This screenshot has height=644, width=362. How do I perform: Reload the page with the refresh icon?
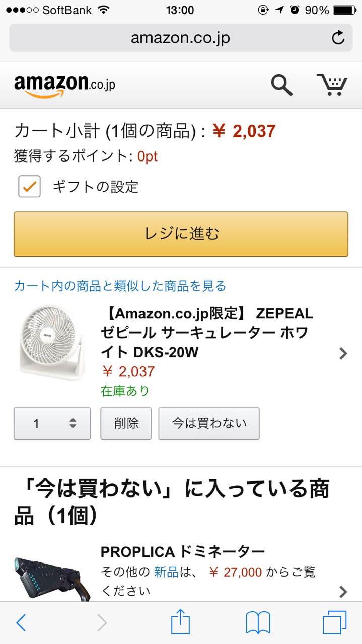tap(338, 38)
